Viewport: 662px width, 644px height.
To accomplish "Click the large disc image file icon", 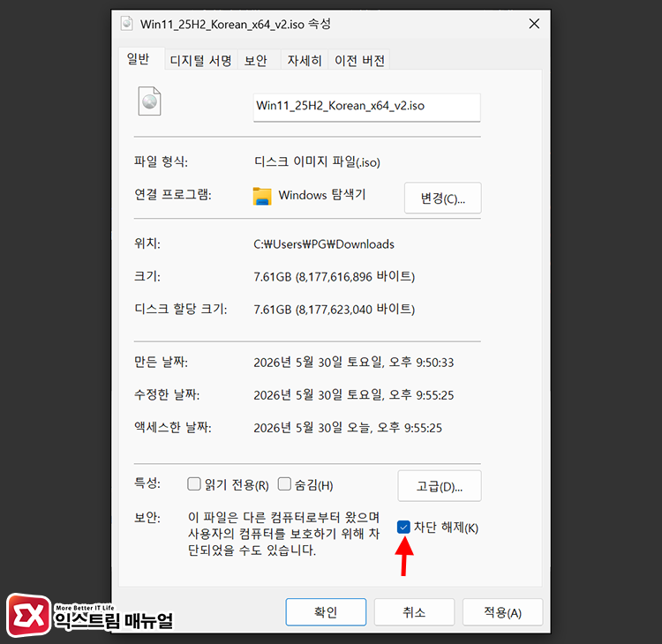I will [x=149, y=101].
